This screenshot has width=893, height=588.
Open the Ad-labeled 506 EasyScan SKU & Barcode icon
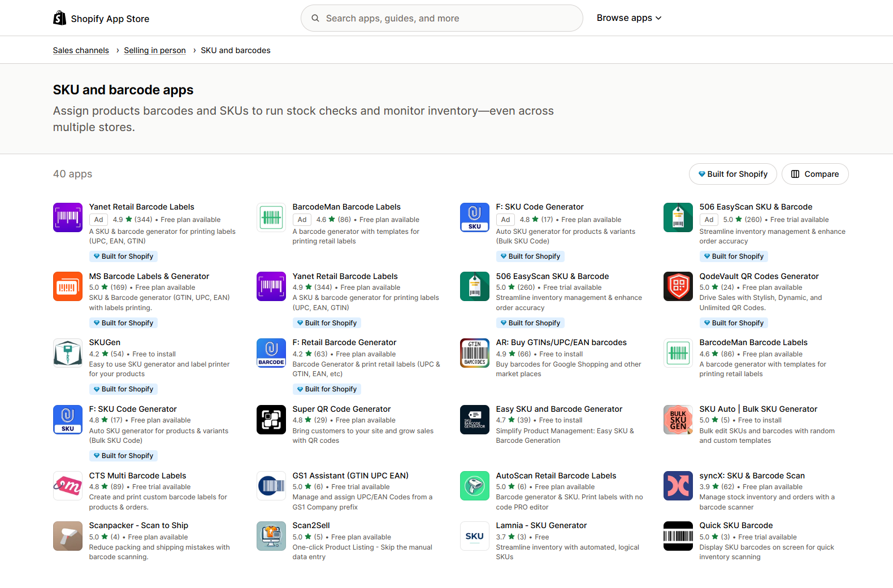678,217
